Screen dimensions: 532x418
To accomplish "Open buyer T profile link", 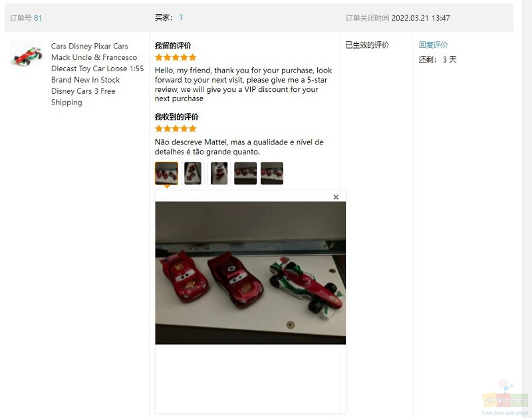I will point(181,17).
